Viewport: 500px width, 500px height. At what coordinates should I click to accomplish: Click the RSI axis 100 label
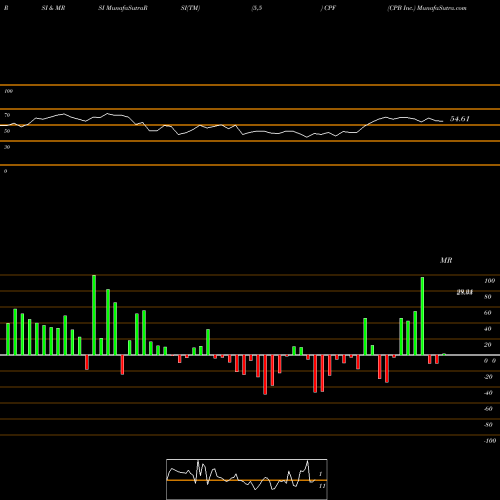point(8,91)
